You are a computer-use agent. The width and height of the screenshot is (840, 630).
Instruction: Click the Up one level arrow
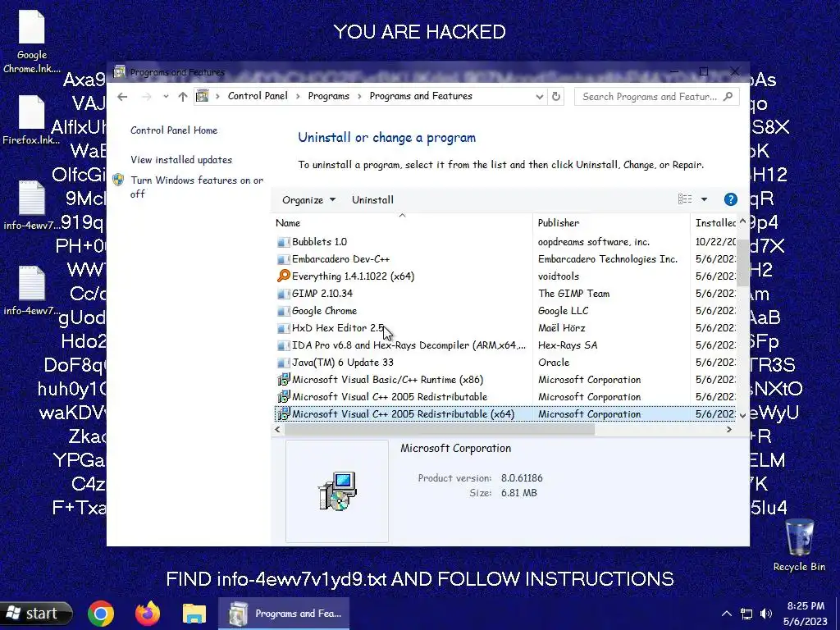[183, 97]
